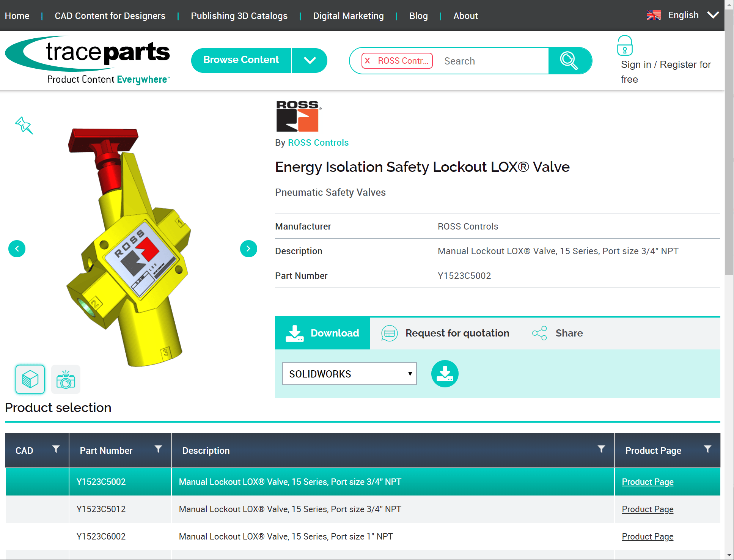Click the padlock sign-in icon
734x560 pixels.
coord(625,46)
